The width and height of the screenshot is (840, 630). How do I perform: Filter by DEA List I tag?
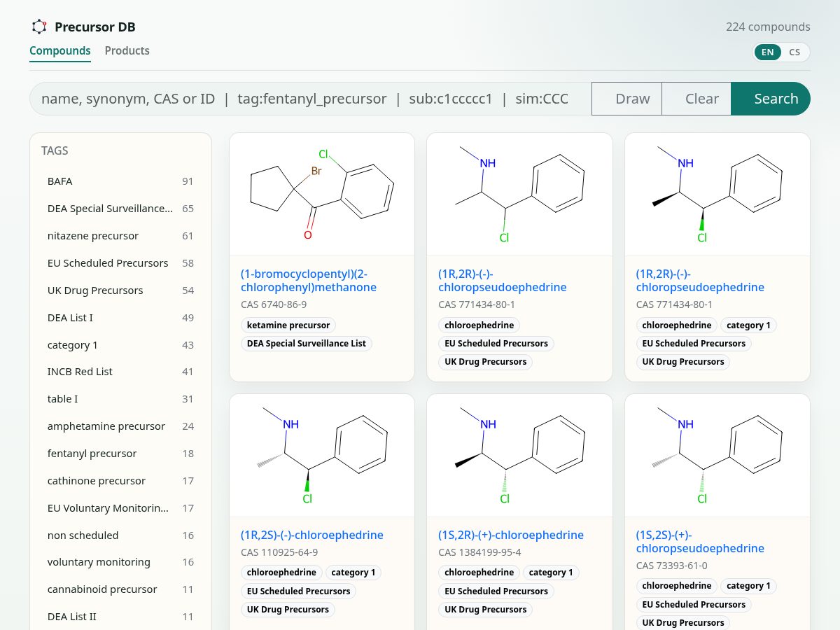120,318
